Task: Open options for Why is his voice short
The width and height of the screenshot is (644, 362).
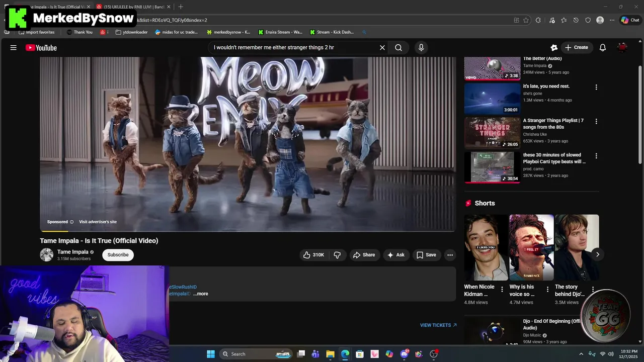Action: point(547,289)
